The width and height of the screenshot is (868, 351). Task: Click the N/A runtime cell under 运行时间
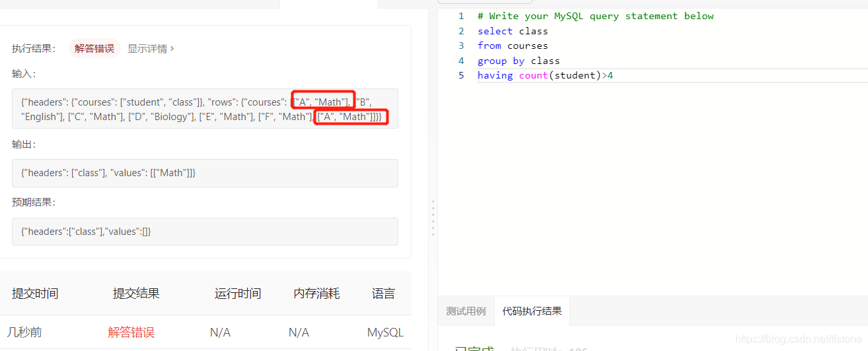(x=220, y=333)
